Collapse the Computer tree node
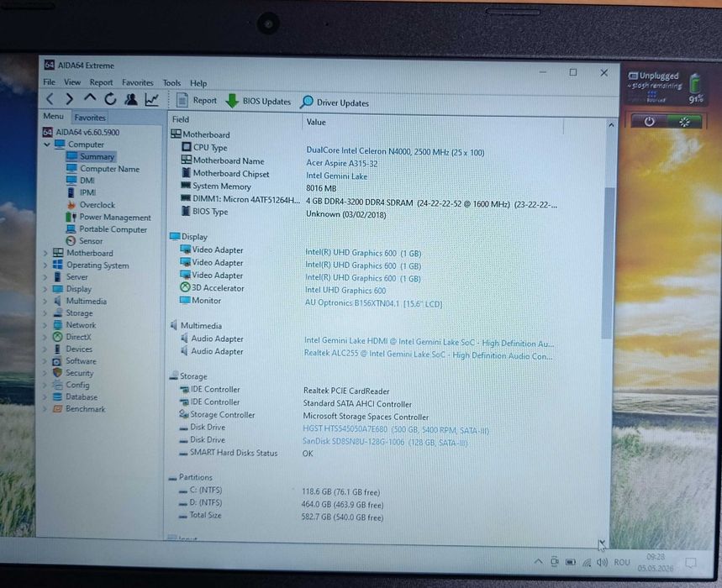 pyautogui.click(x=47, y=144)
